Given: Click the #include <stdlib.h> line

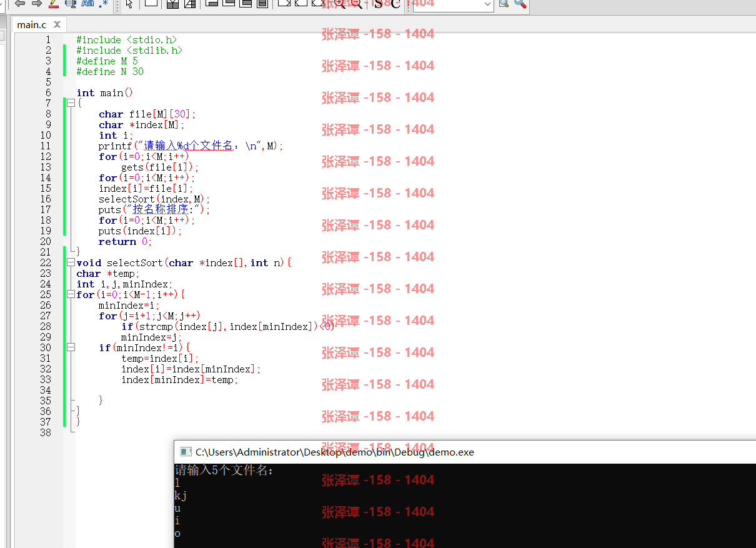Looking at the screenshot, I should point(129,51).
